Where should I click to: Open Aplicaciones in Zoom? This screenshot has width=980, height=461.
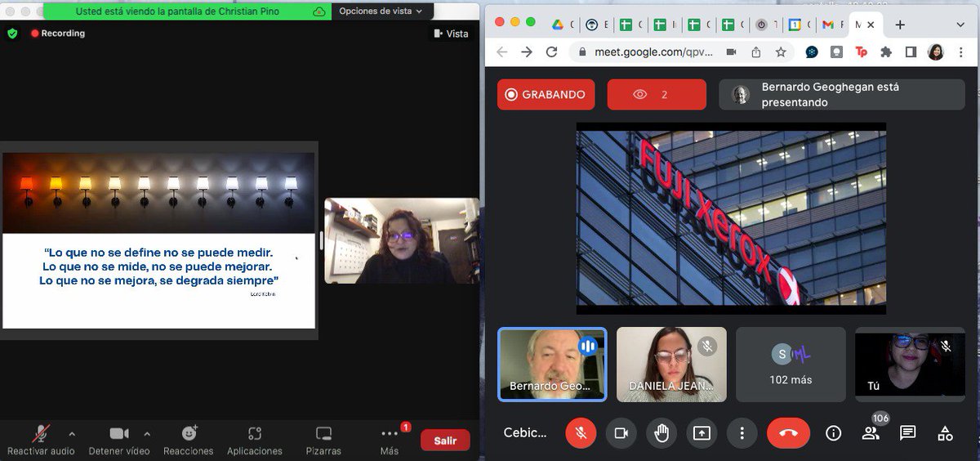tap(255, 441)
